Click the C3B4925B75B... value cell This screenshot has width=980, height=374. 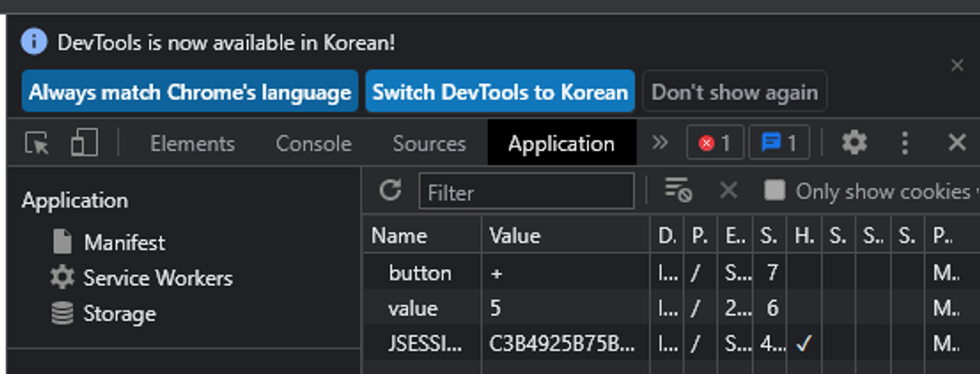[566, 343]
